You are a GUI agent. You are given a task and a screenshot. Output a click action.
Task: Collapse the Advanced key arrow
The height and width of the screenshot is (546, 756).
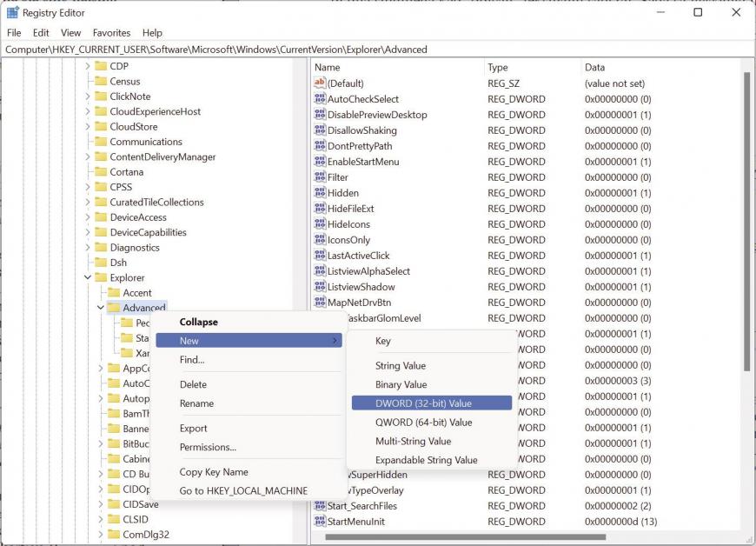coord(100,308)
